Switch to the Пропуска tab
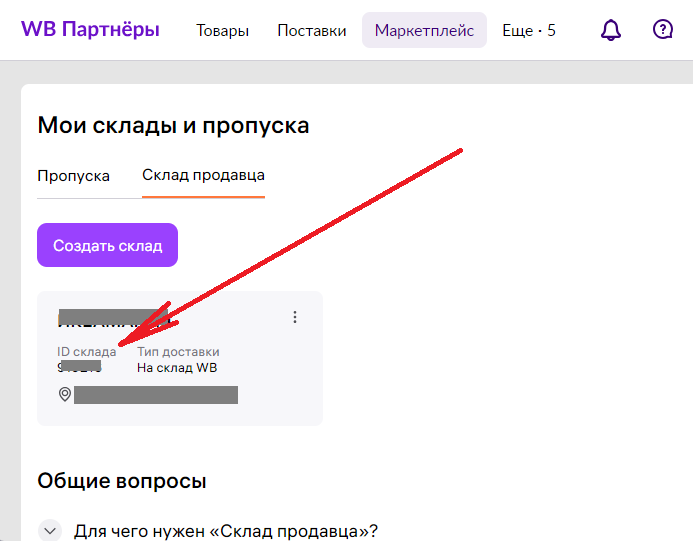The image size is (693, 541). 73,176
